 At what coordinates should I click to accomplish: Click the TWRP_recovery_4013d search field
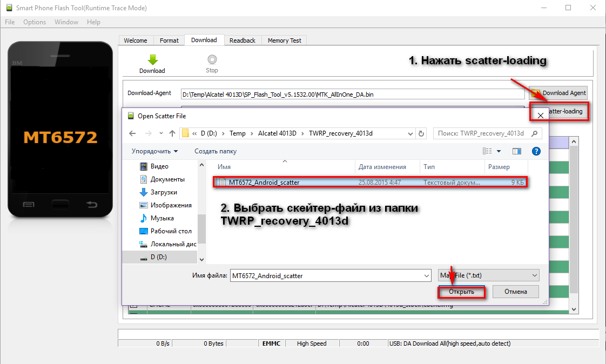click(x=481, y=133)
